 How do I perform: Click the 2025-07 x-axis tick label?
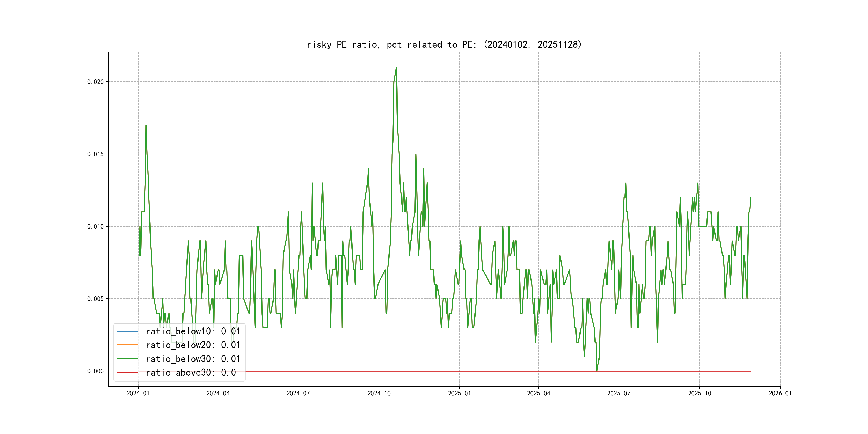point(619,394)
